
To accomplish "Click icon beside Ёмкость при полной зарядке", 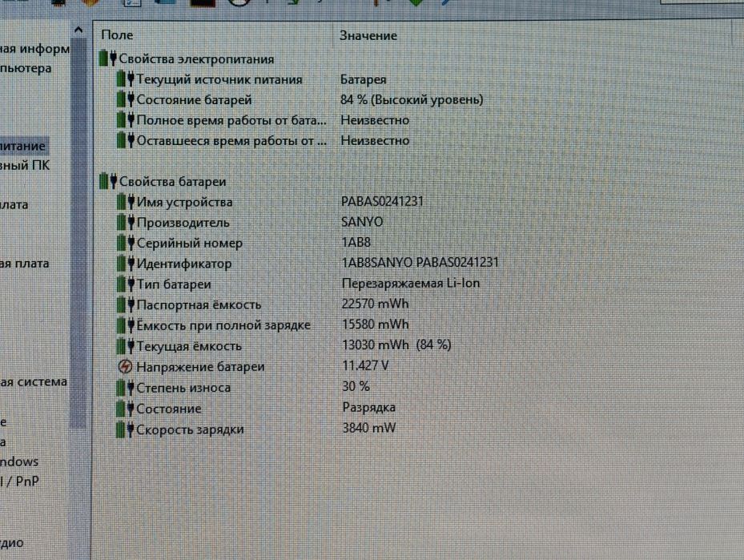I will click(126, 324).
